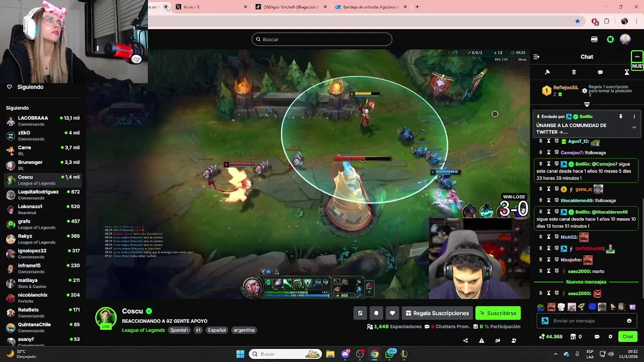Toggle notifications bell for Coscu

[376, 313]
